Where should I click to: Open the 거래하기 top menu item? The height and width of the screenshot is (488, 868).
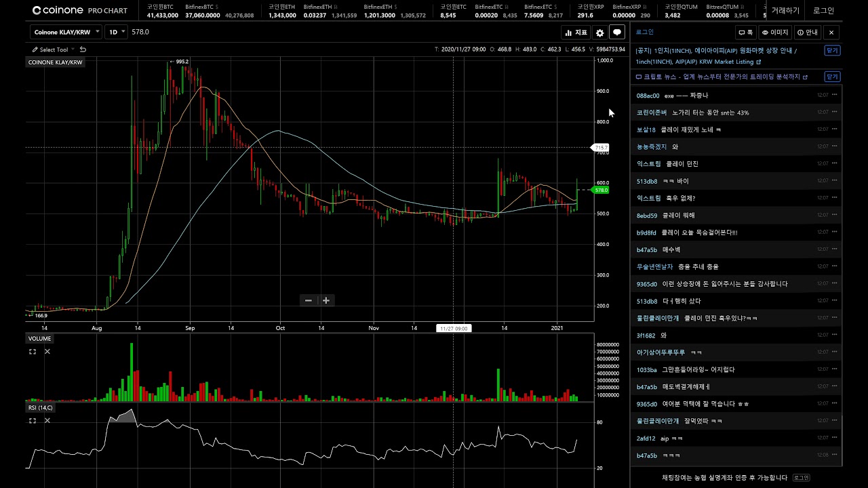click(785, 11)
